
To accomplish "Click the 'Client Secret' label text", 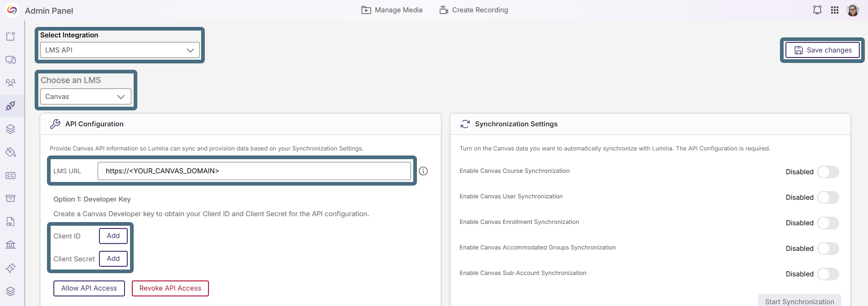I will point(74,259).
